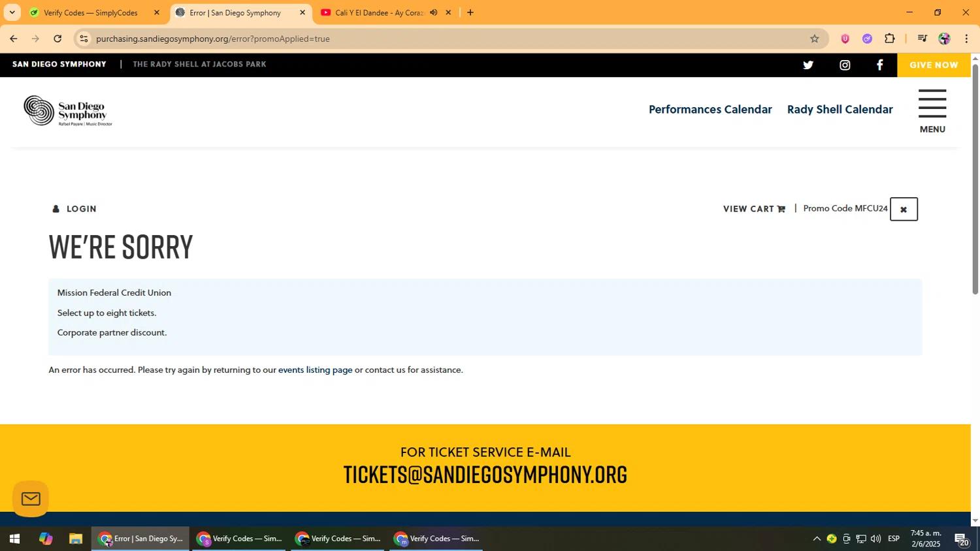Viewport: 980px width, 551px height.
Task: Open a new browser tab
Action: pyautogui.click(x=470, y=12)
